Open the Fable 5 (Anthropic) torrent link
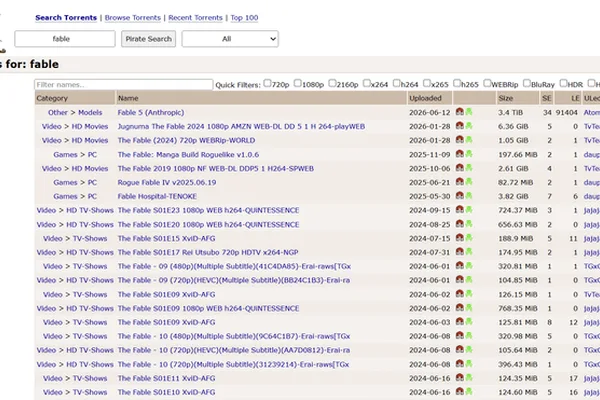Image resolution: width=600 pixels, height=400 pixels. pos(151,113)
